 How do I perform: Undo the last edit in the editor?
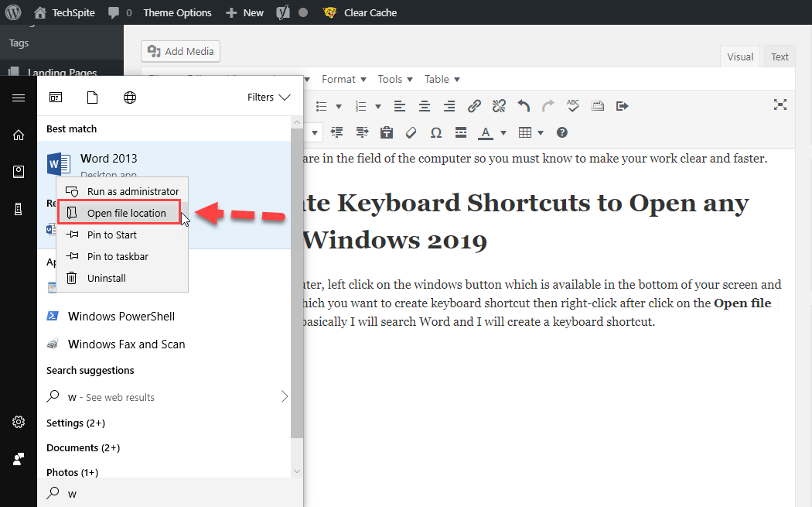point(524,106)
